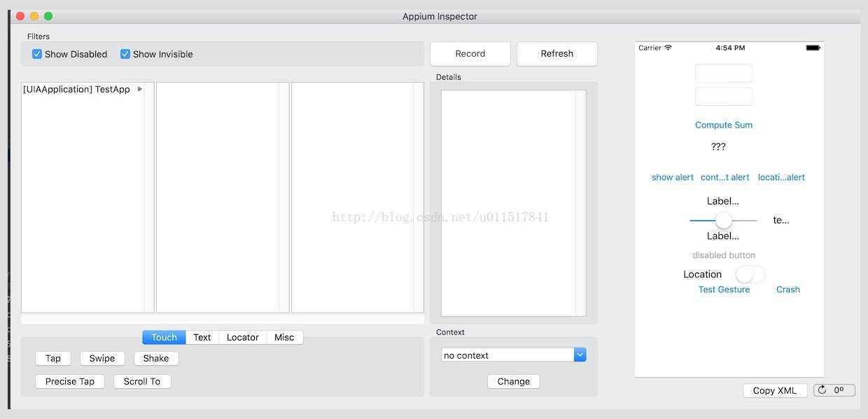Switch to the Touch tab
This screenshot has height=419, width=868.
[x=164, y=337]
